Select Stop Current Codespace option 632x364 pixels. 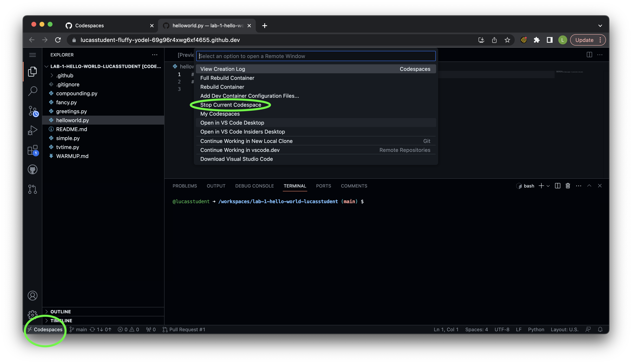(x=316, y=105)
